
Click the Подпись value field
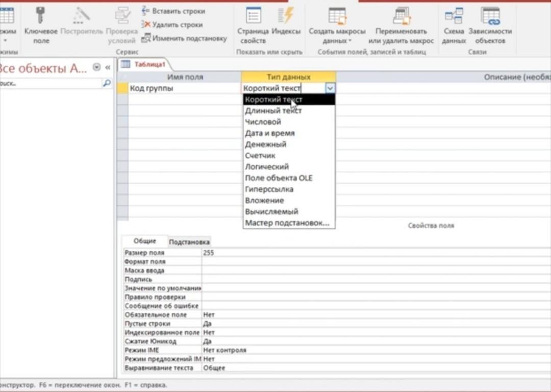coord(376,280)
